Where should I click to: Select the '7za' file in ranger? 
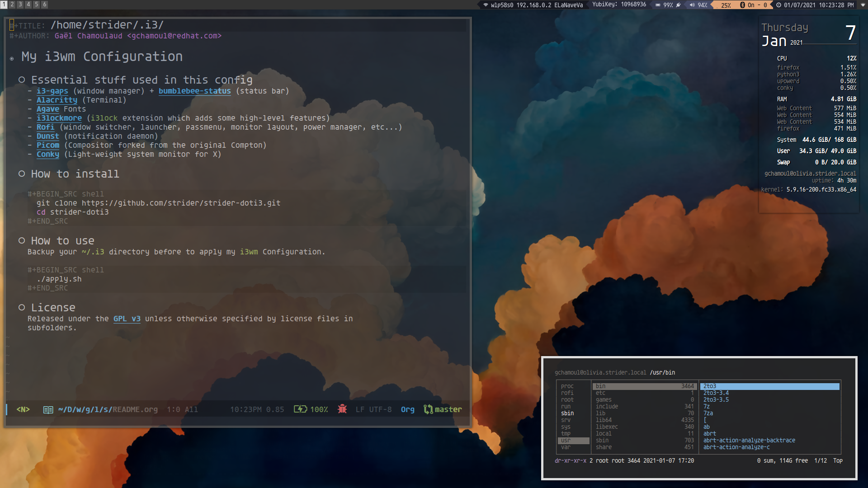(708, 413)
